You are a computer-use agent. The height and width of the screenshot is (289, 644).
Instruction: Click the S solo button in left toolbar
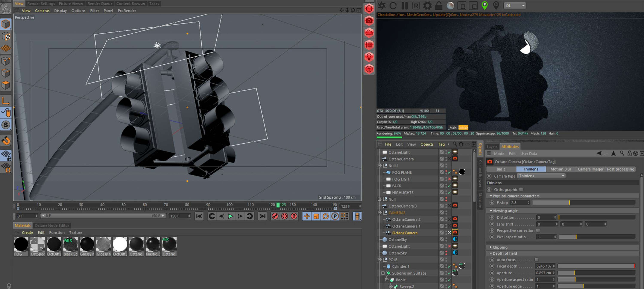click(x=6, y=125)
